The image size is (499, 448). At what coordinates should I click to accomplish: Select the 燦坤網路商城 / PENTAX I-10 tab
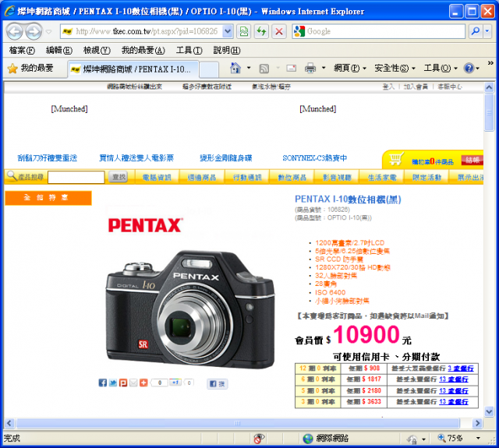(x=133, y=69)
